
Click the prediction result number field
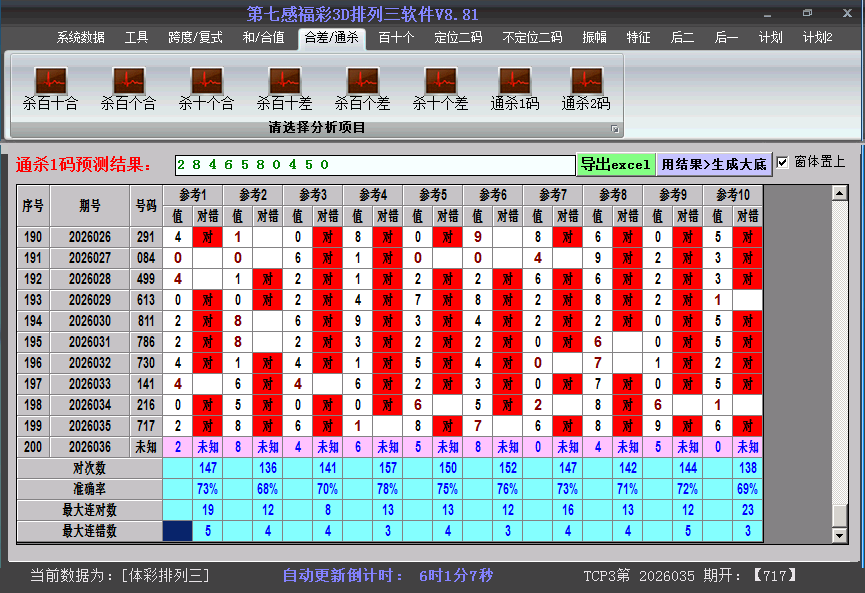click(x=370, y=162)
